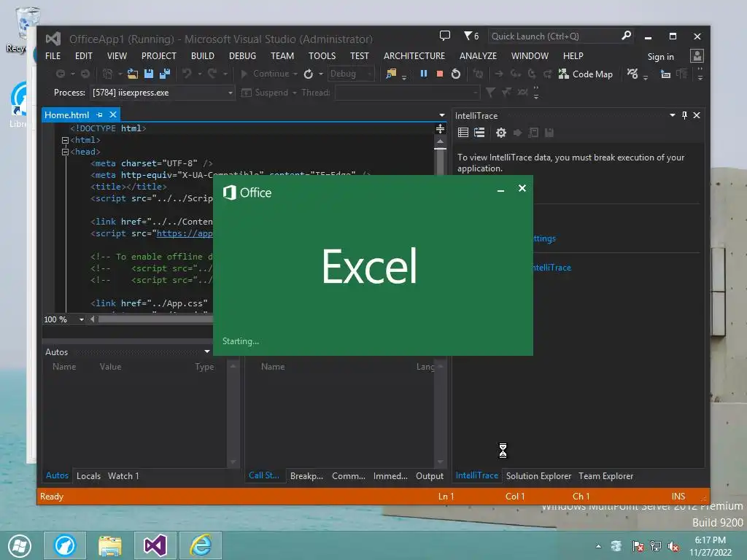Image resolution: width=747 pixels, height=560 pixels.
Task: Click the https://app script URL link
Action: [185, 233]
